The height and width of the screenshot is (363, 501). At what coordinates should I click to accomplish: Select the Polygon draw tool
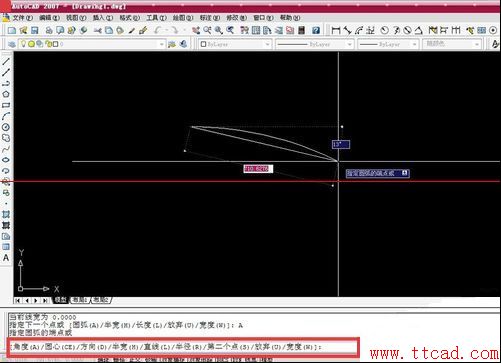6,94
